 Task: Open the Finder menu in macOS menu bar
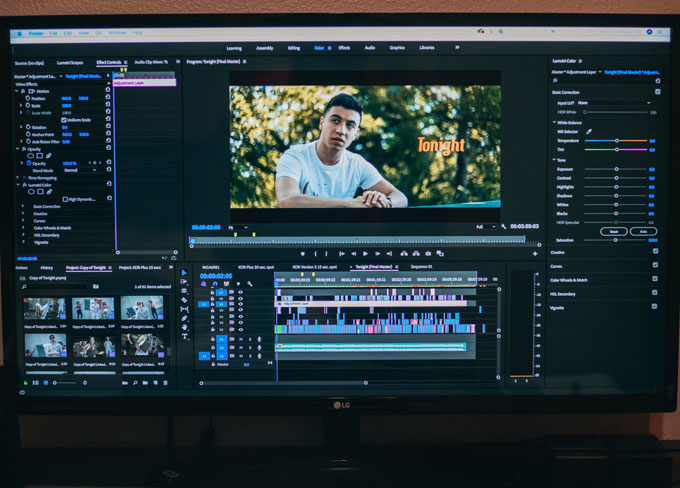(x=36, y=33)
